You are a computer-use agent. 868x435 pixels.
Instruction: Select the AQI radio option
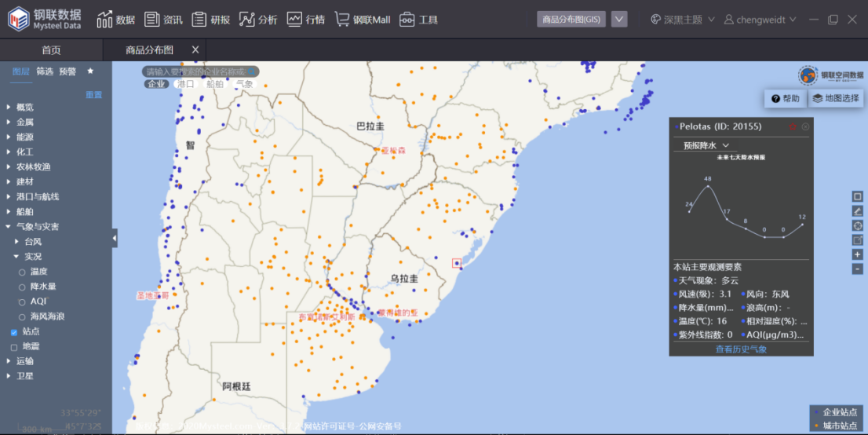click(22, 302)
